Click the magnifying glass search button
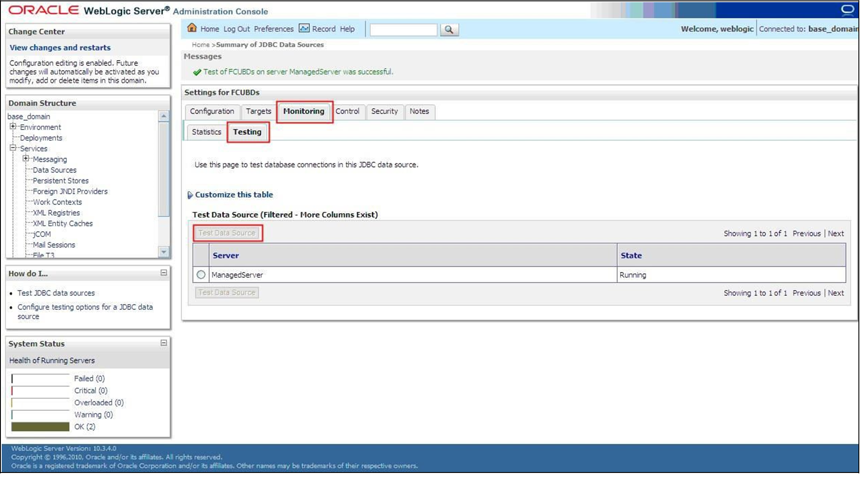Image resolution: width=868 pixels, height=486 pixels. [x=449, y=30]
